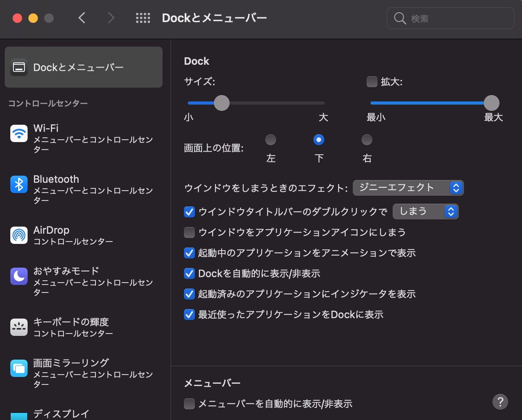
Task: Toggle ウインドウタイトルバーのダブルクリックで checkbox
Action: [189, 212]
